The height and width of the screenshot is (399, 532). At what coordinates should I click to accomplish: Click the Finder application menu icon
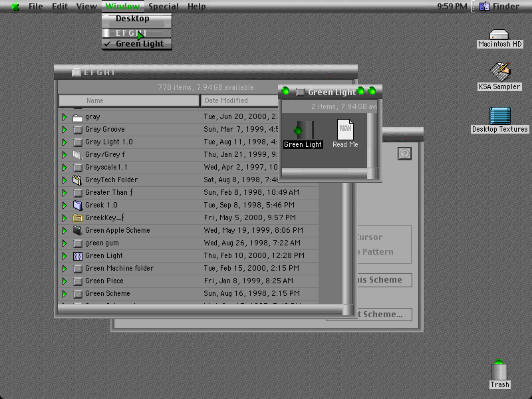click(x=484, y=7)
